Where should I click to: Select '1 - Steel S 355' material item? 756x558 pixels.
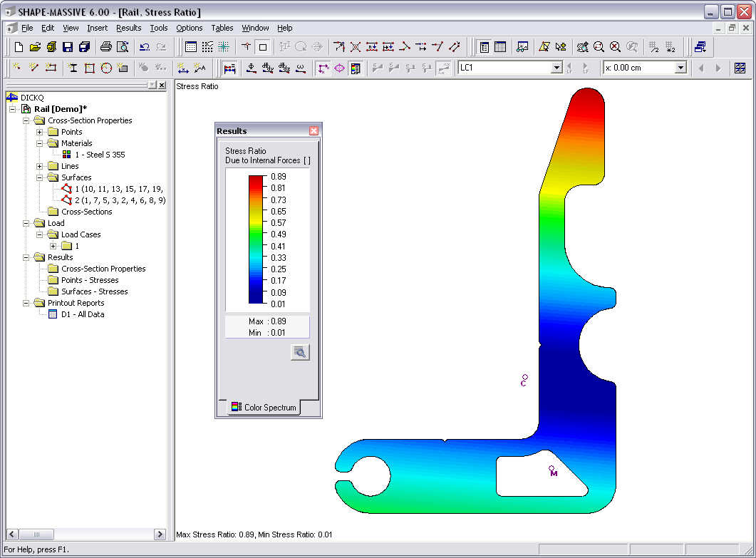click(100, 155)
